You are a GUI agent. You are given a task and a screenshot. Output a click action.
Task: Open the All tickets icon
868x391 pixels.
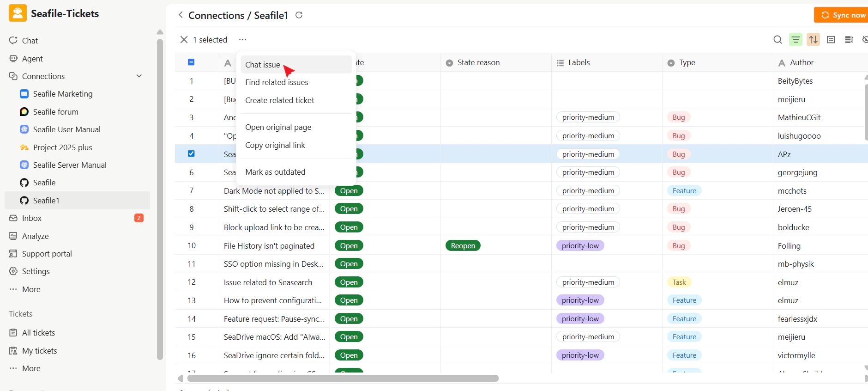13,333
